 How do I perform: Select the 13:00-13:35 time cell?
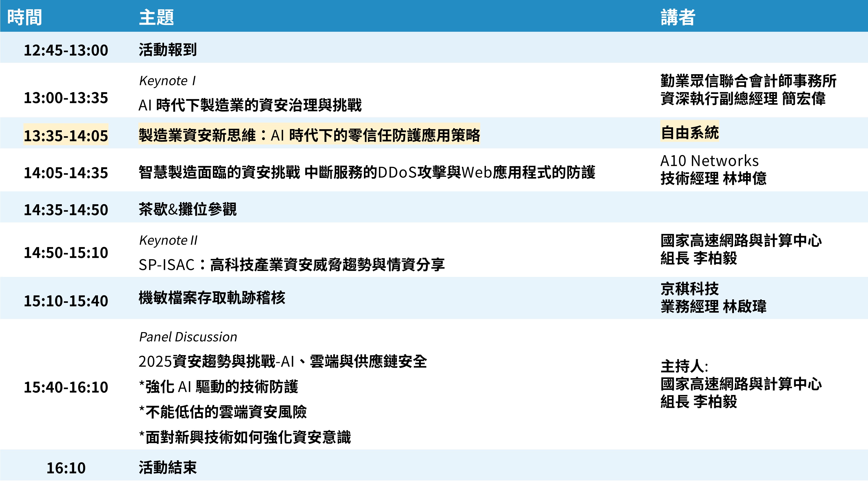pos(66,98)
